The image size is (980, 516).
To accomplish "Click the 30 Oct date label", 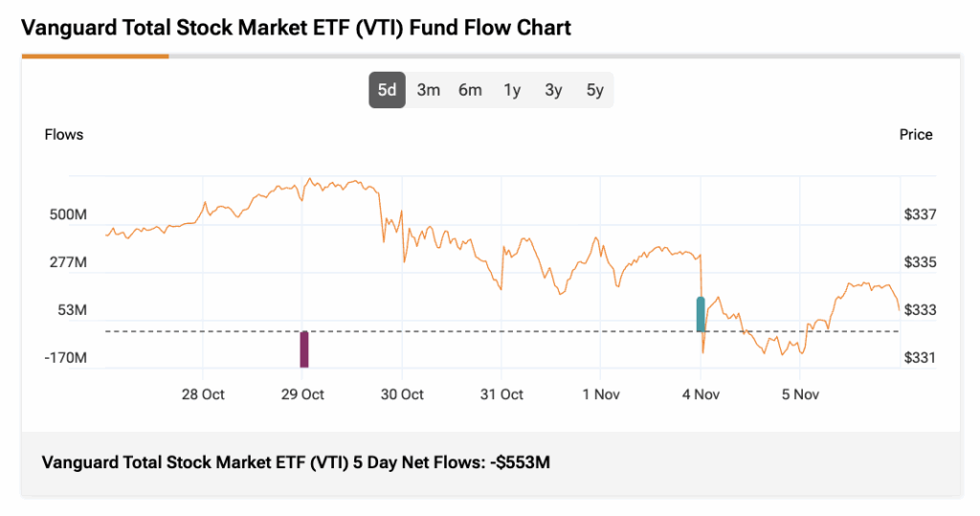I will [402, 394].
